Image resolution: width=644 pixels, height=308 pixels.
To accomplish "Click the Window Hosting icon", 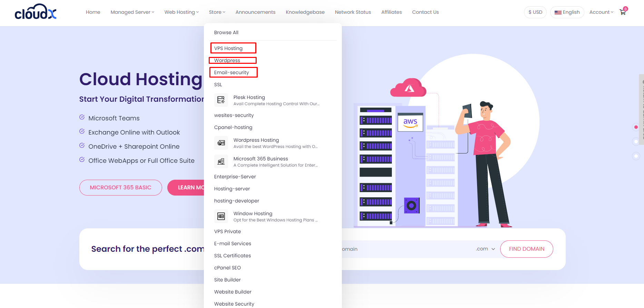I will point(221,216).
